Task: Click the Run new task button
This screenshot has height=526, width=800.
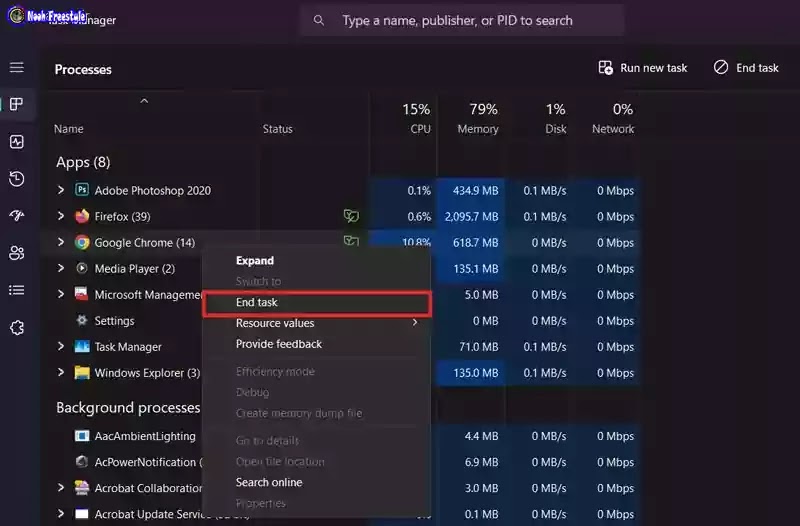Action: pyautogui.click(x=643, y=68)
